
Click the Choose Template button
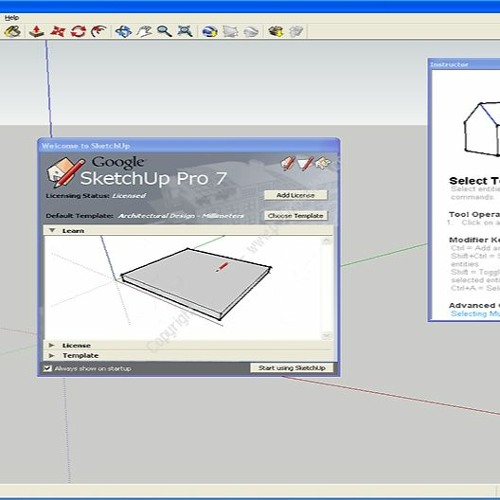pos(296,216)
